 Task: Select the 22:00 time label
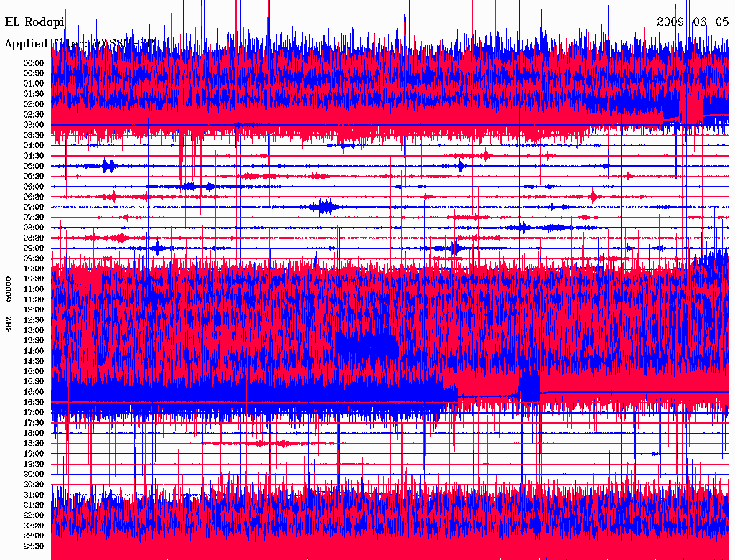click(x=34, y=516)
